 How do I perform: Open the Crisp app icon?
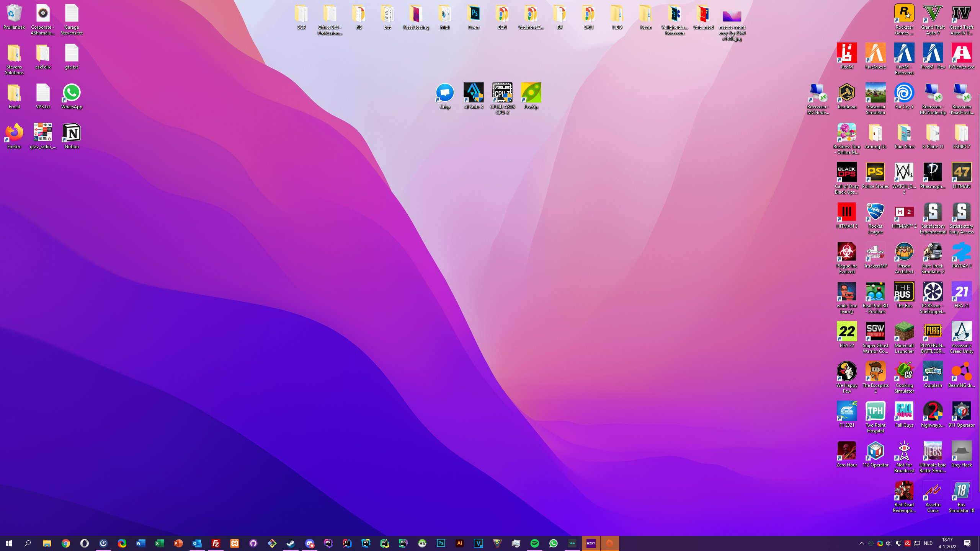coord(444,93)
